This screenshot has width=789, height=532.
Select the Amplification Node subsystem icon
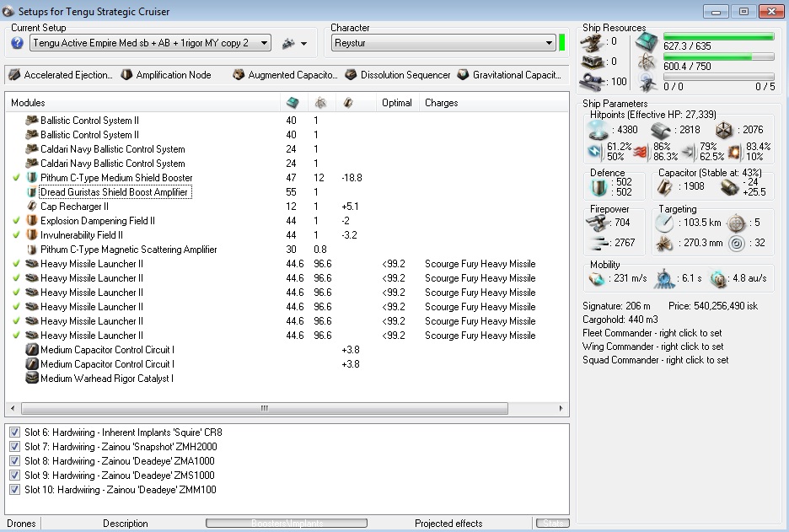(126, 75)
